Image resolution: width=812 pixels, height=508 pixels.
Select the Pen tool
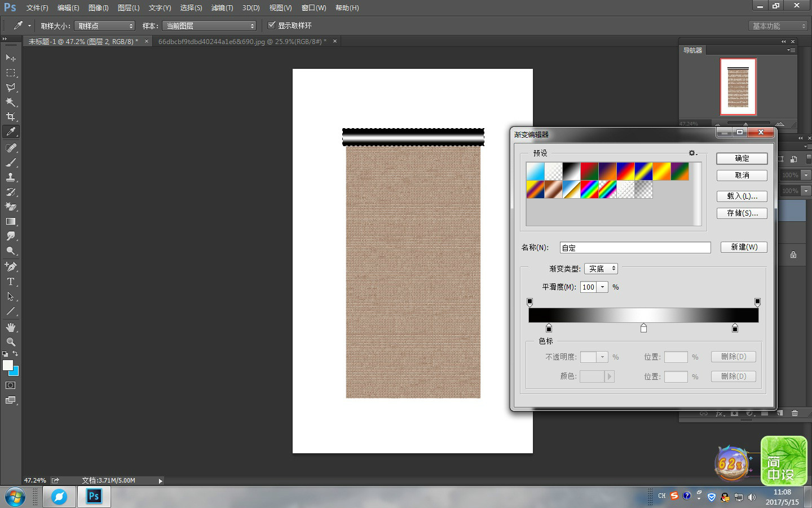coord(11,266)
